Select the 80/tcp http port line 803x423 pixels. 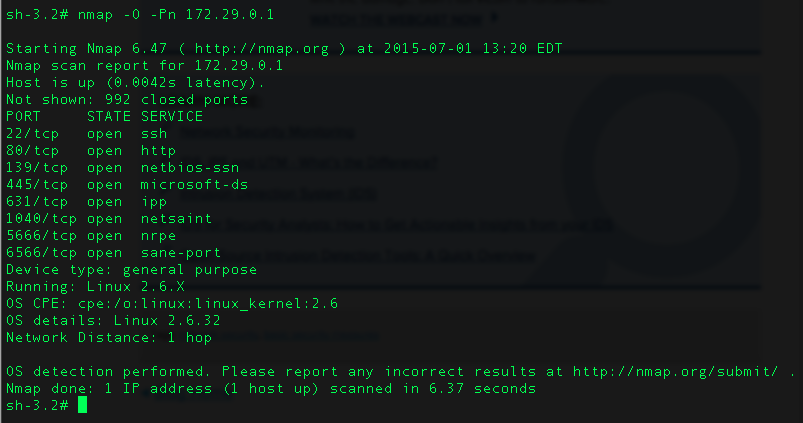[x=91, y=151]
